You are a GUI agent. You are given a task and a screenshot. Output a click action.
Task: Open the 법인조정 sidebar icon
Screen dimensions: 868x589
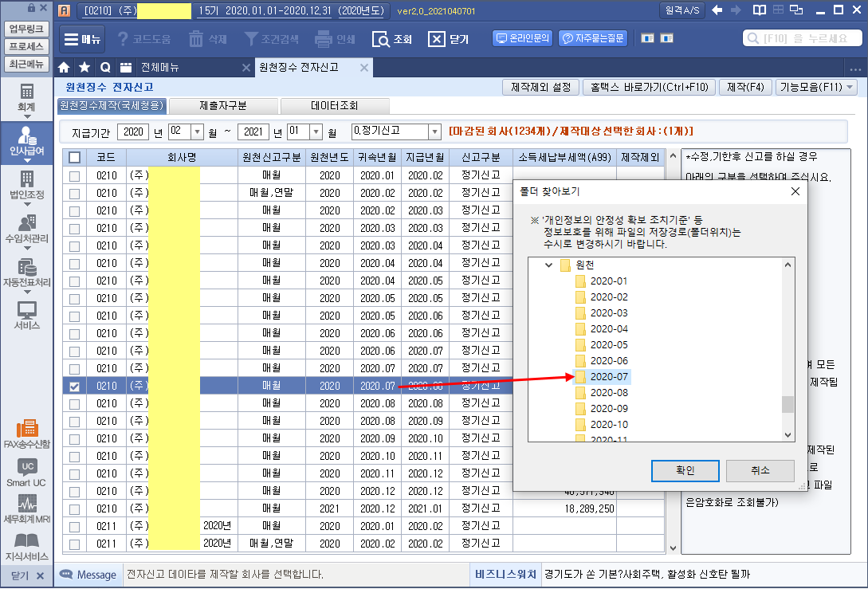(26, 184)
